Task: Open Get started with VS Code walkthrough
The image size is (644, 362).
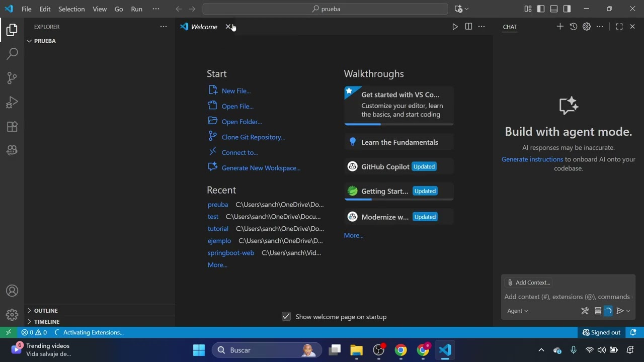Action: point(399,105)
